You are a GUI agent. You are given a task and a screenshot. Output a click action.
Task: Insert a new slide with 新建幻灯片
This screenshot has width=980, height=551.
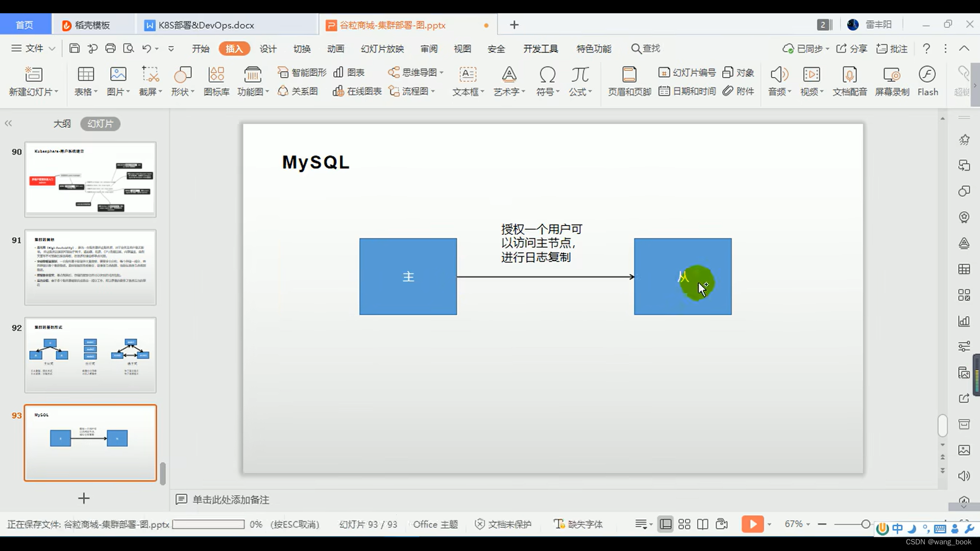tap(34, 81)
